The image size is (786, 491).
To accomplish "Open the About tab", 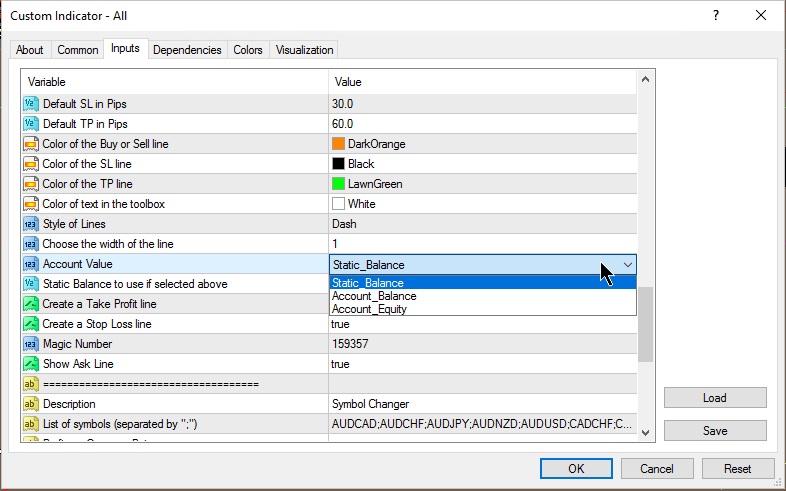I will (30, 50).
